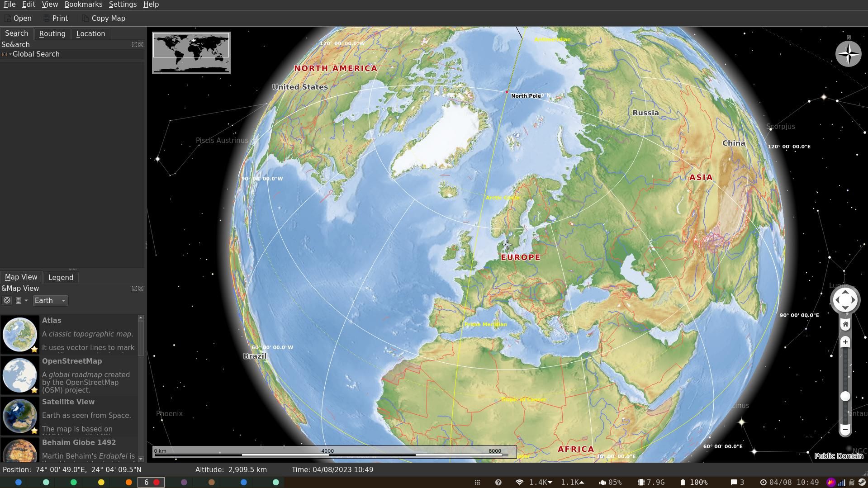Switch to the Routing tab
868x488 pixels.
pos(52,33)
